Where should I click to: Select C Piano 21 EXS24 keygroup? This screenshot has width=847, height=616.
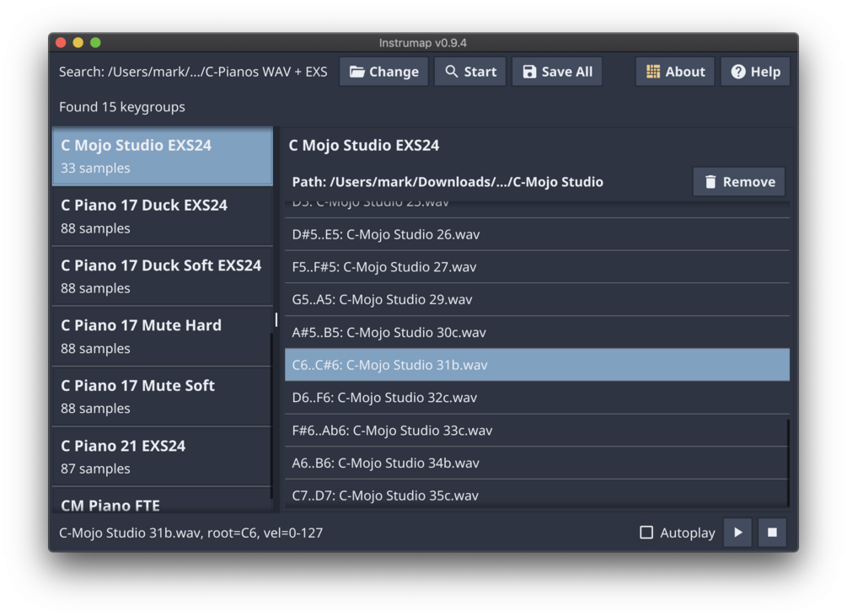(x=163, y=457)
